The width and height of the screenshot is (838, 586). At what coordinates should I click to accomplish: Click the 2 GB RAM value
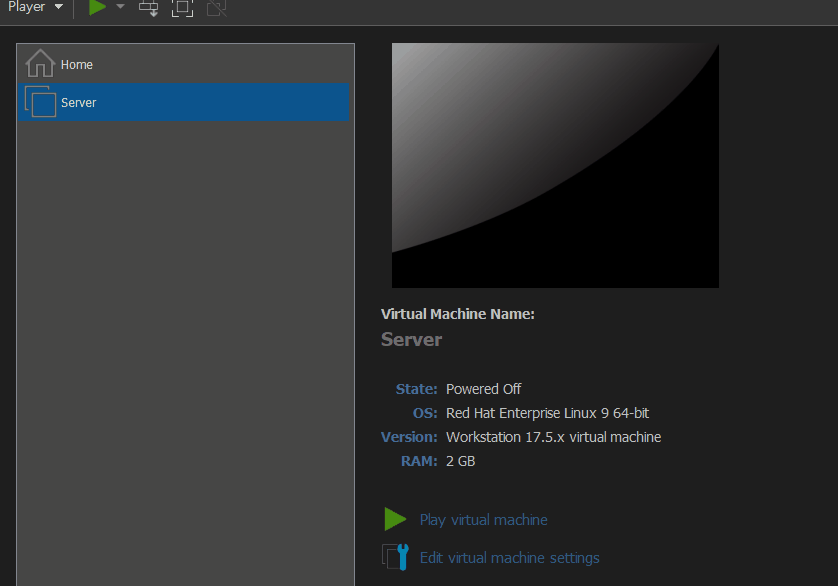tap(460, 461)
